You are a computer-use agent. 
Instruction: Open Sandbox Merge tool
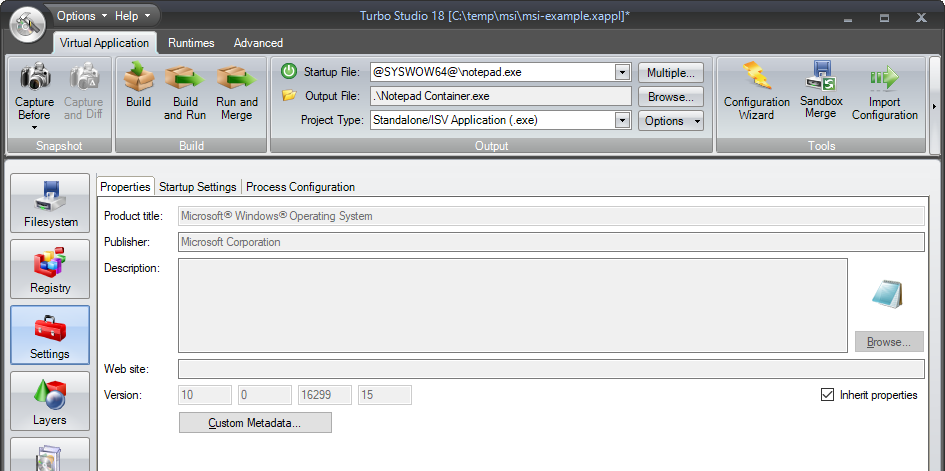(x=821, y=90)
